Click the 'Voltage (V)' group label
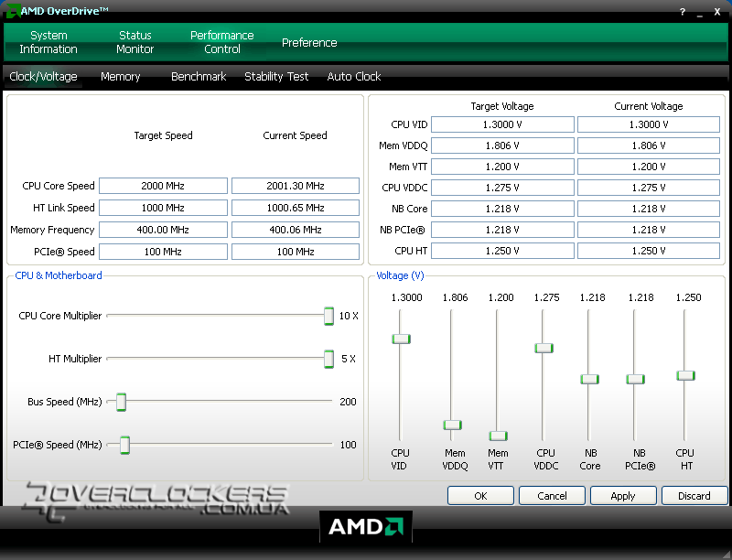The height and width of the screenshot is (560, 732). point(400,275)
